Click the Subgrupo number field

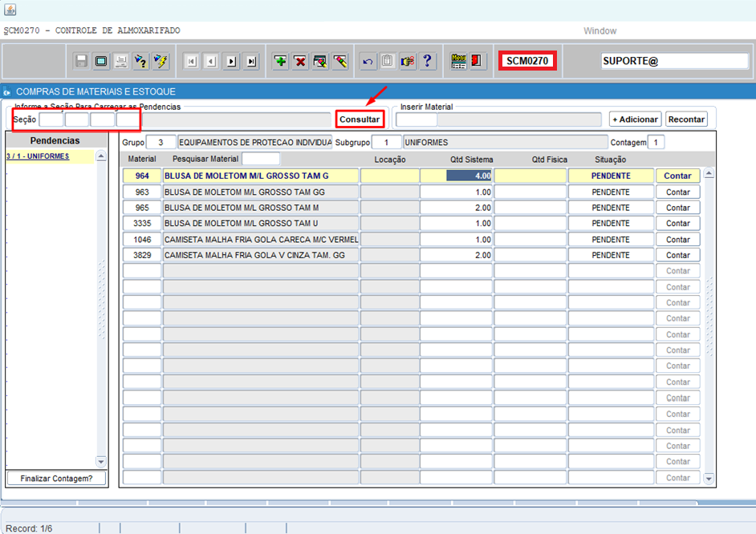[386, 143]
